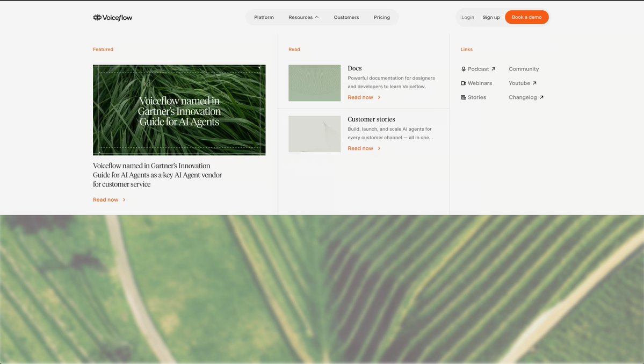Click the Voiceflow logo
The image size is (644, 364).
[113, 17]
